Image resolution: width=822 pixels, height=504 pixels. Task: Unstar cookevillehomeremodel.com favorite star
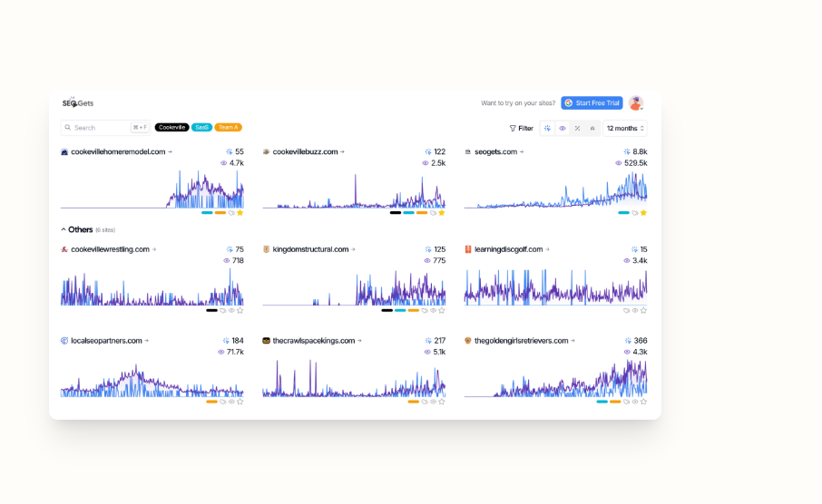[x=240, y=213]
